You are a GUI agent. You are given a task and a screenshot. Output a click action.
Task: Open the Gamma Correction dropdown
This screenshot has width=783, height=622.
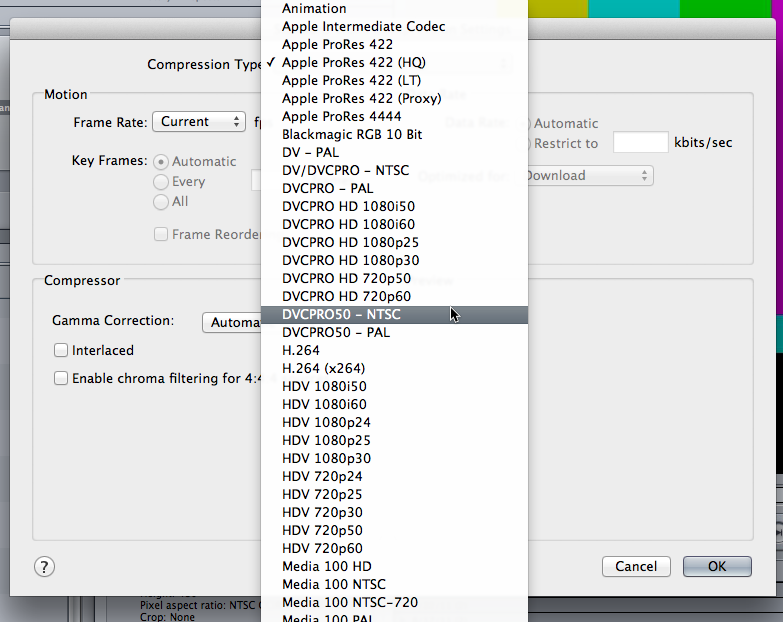tap(232, 322)
